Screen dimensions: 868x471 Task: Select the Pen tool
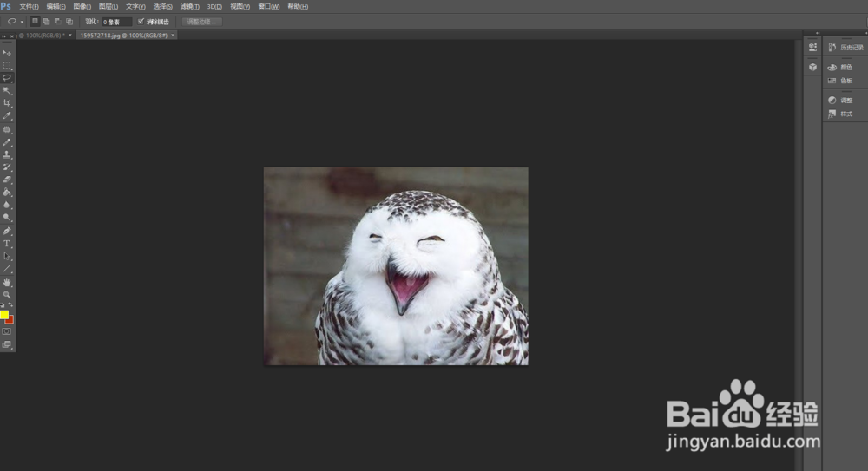pyautogui.click(x=7, y=232)
